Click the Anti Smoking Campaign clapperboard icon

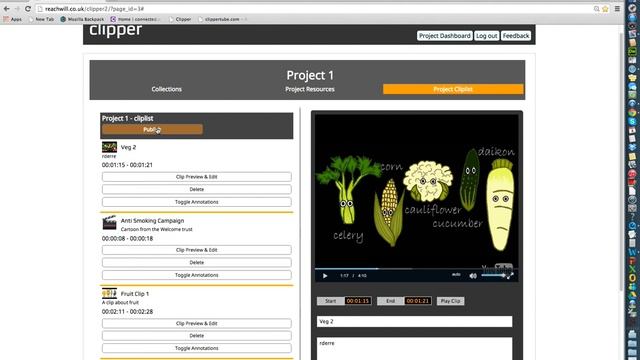pyautogui.click(x=109, y=222)
